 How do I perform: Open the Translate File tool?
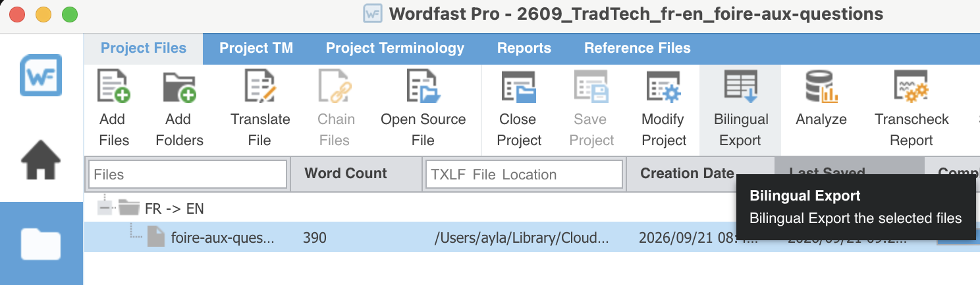pos(260,110)
